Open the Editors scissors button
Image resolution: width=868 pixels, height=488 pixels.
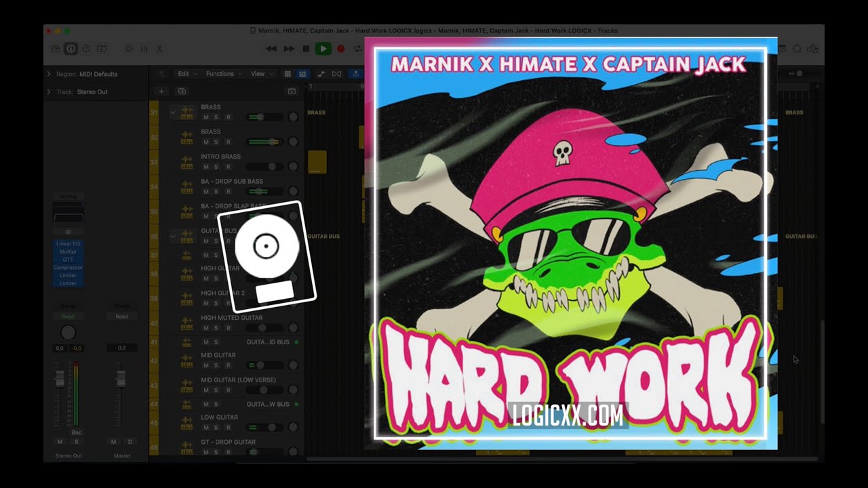tap(159, 49)
